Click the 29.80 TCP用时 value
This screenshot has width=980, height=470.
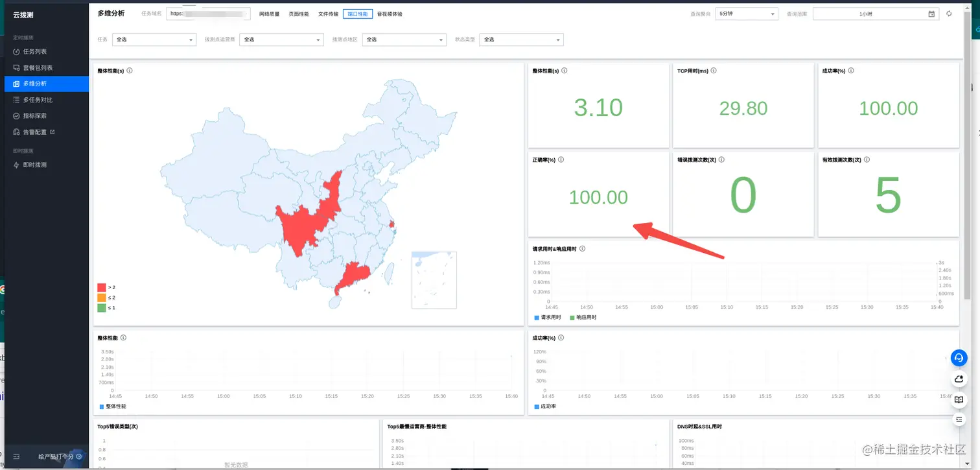pyautogui.click(x=743, y=108)
